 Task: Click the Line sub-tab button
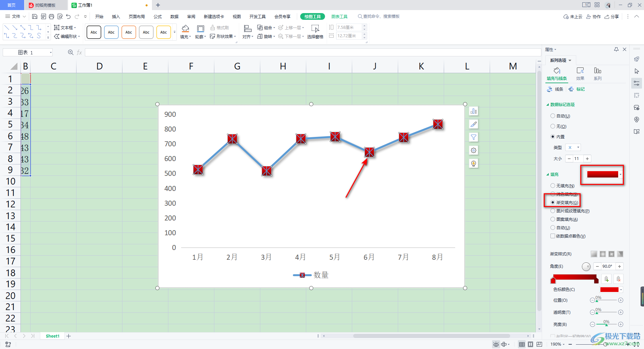(555, 89)
